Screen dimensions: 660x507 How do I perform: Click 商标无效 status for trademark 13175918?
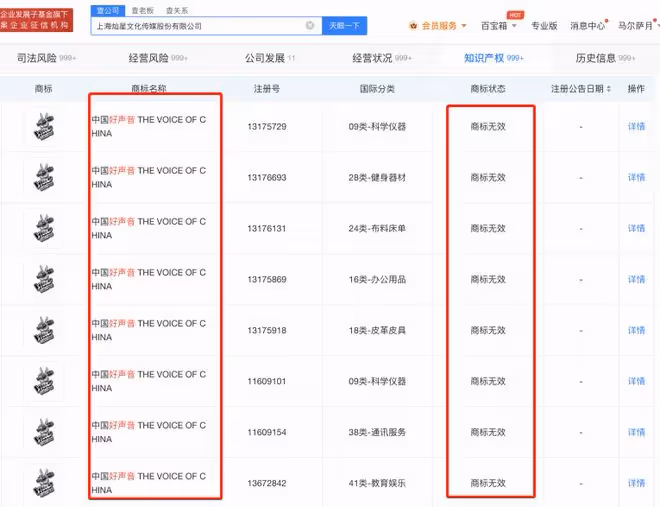click(488, 330)
